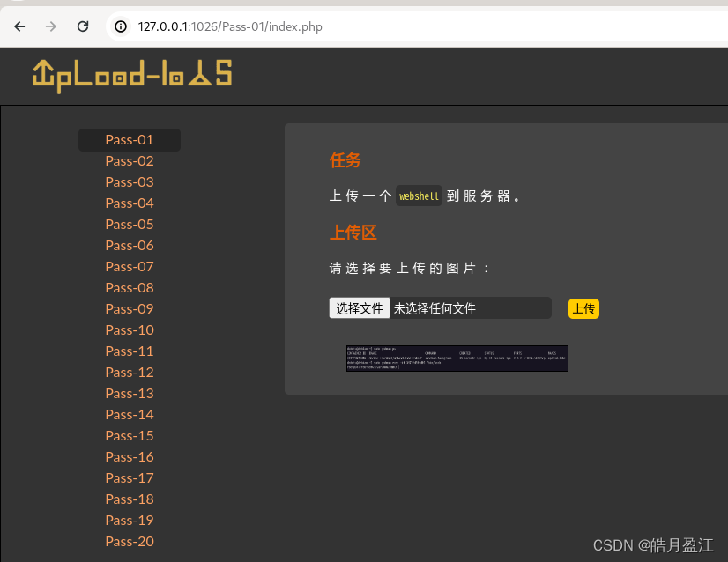The image size is (728, 562).
Task: Click the 任务 heading
Action: click(x=345, y=160)
